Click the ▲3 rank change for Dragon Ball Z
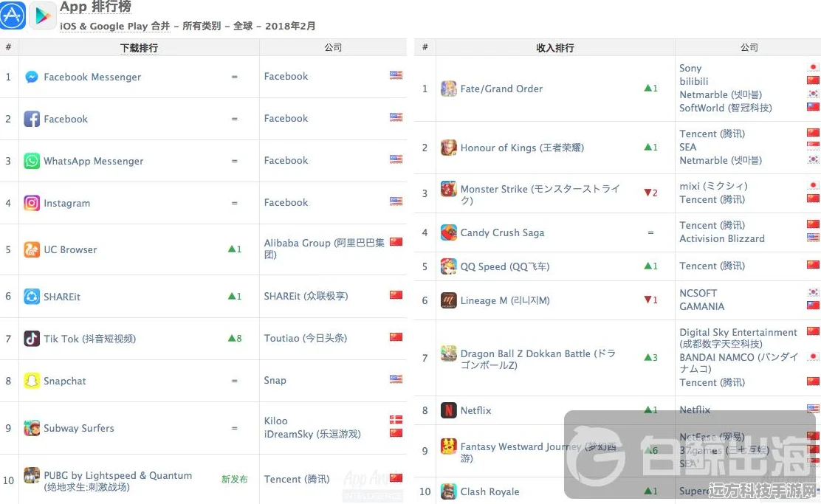This screenshot has height=504, width=821. (x=650, y=357)
